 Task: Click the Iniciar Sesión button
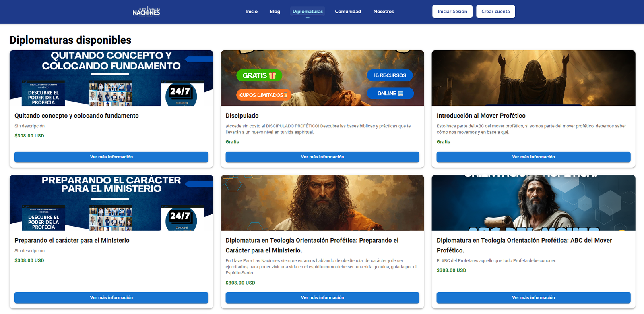pos(452,11)
